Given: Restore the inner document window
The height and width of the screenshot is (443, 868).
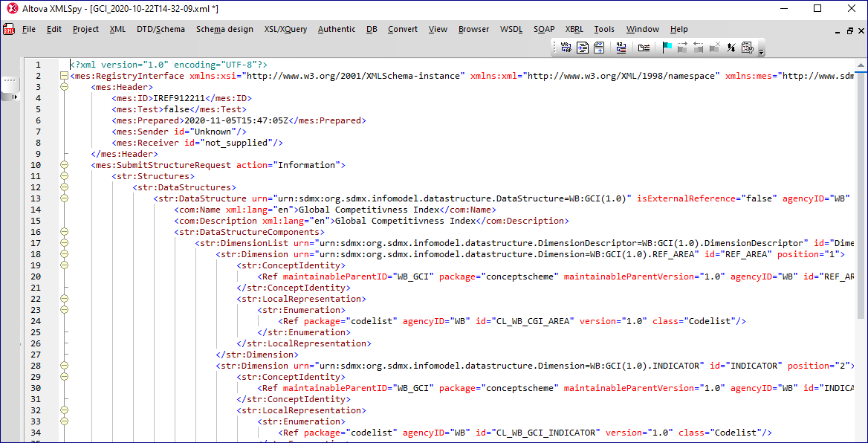Looking at the screenshot, I should pyautogui.click(x=850, y=30).
